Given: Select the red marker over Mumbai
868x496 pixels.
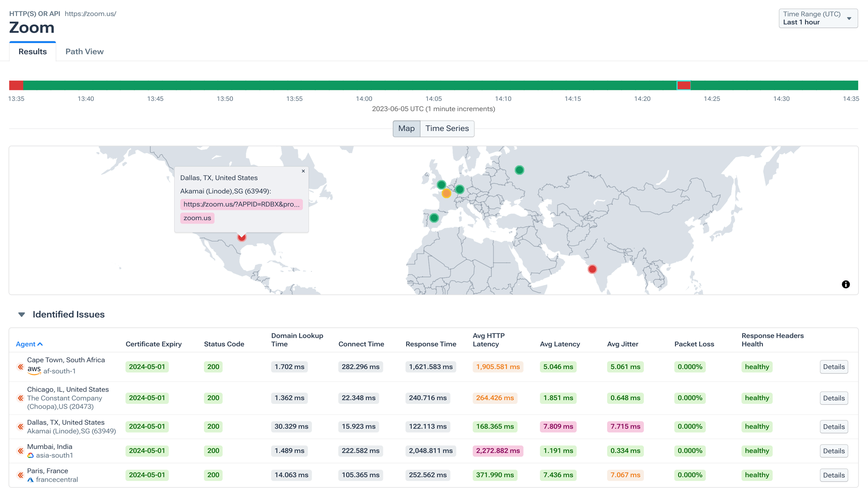Looking at the screenshot, I should pyautogui.click(x=592, y=269).
